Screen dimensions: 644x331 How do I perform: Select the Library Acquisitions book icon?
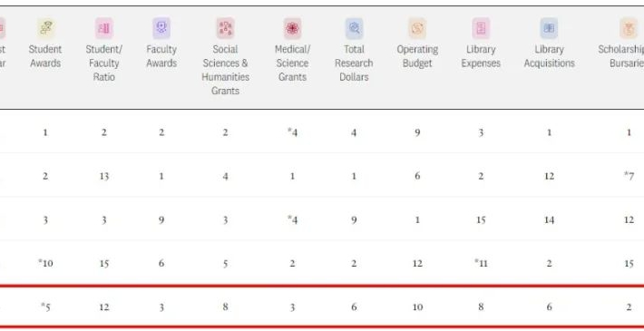point(549,28)
